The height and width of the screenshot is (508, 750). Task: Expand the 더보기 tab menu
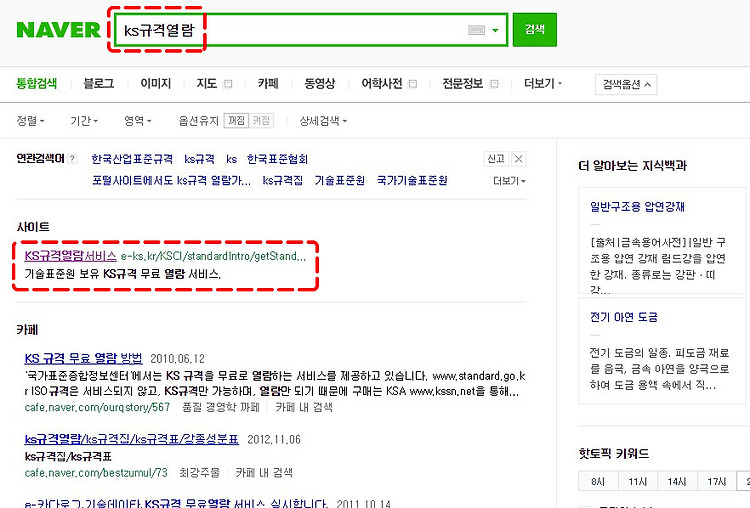point(543,84)
